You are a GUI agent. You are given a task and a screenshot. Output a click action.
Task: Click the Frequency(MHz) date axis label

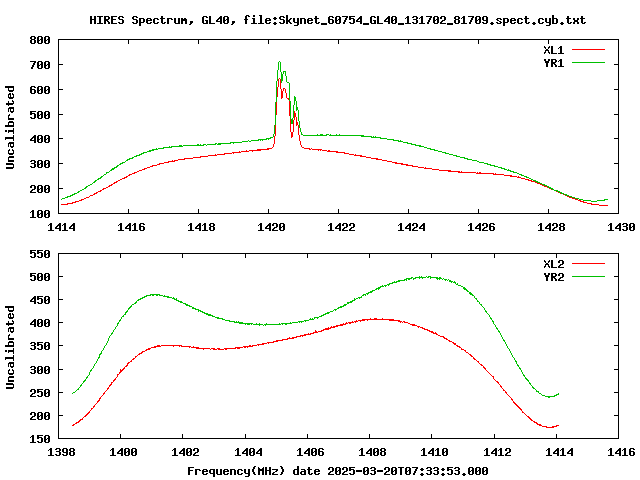click(338, 471)
